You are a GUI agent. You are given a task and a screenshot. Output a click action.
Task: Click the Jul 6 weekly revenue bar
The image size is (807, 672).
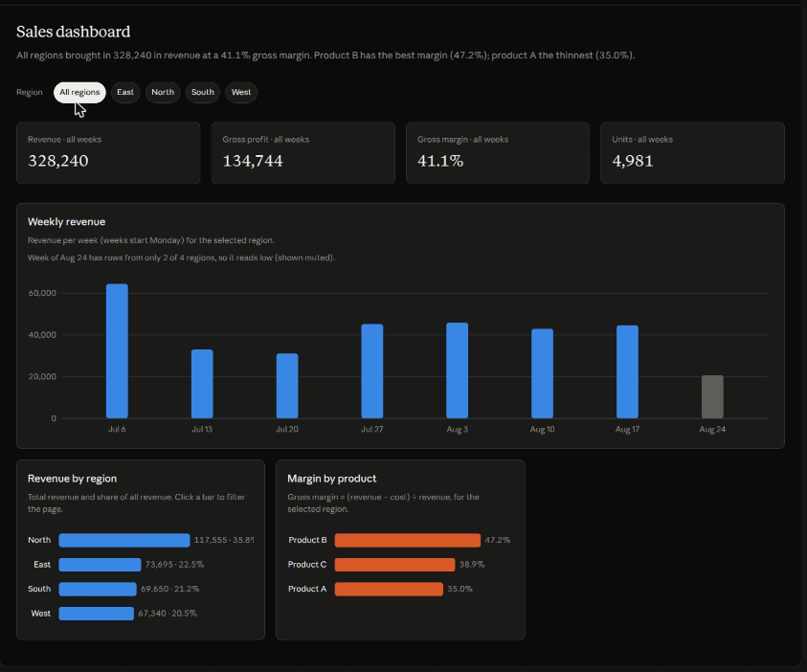118,351
